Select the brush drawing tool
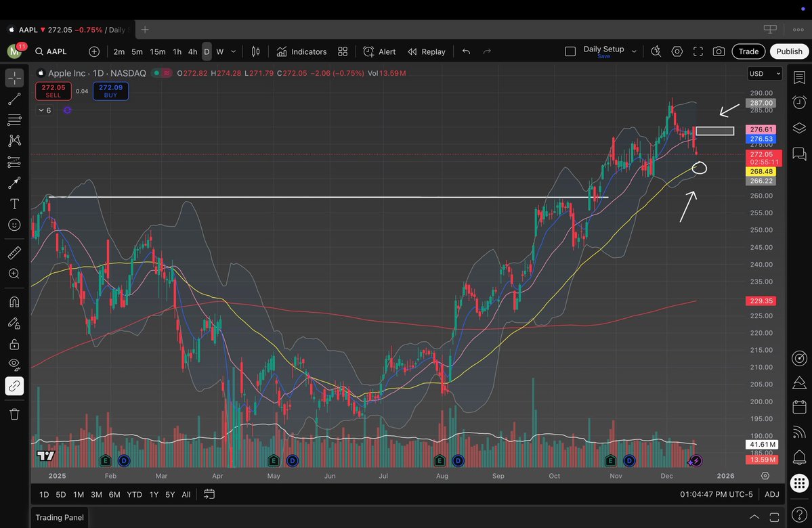812x528 pixels. [x=14, y=183]
